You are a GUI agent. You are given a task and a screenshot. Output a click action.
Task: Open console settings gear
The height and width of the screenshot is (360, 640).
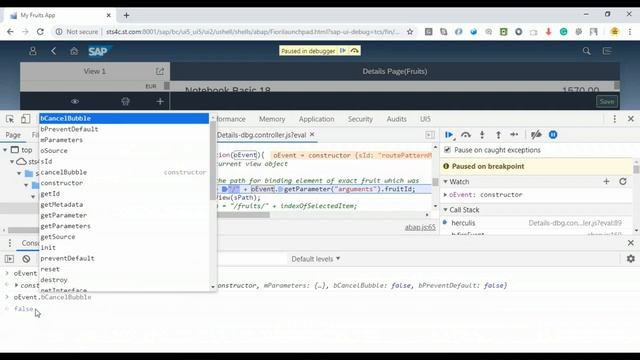[631, 258]
